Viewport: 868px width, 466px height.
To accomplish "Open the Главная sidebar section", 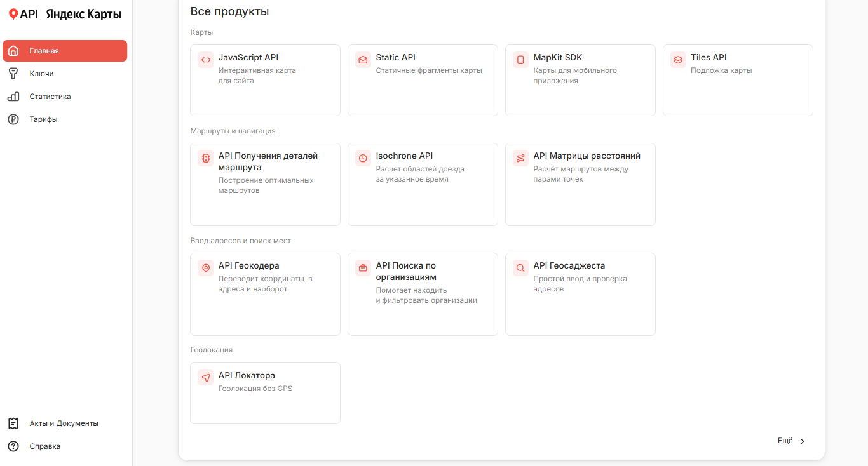I will (65, 51).
